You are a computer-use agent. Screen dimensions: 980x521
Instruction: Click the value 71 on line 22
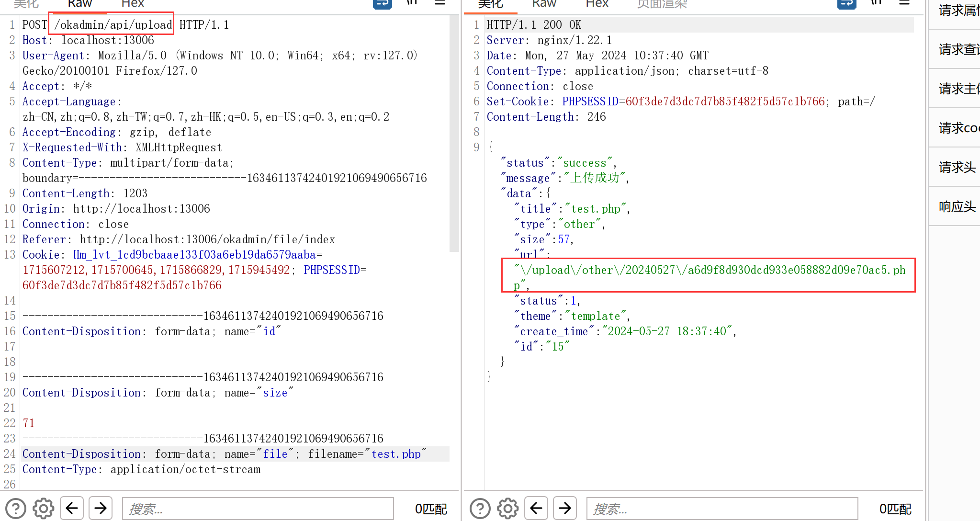pyautogui.click(x=29, y=423)
